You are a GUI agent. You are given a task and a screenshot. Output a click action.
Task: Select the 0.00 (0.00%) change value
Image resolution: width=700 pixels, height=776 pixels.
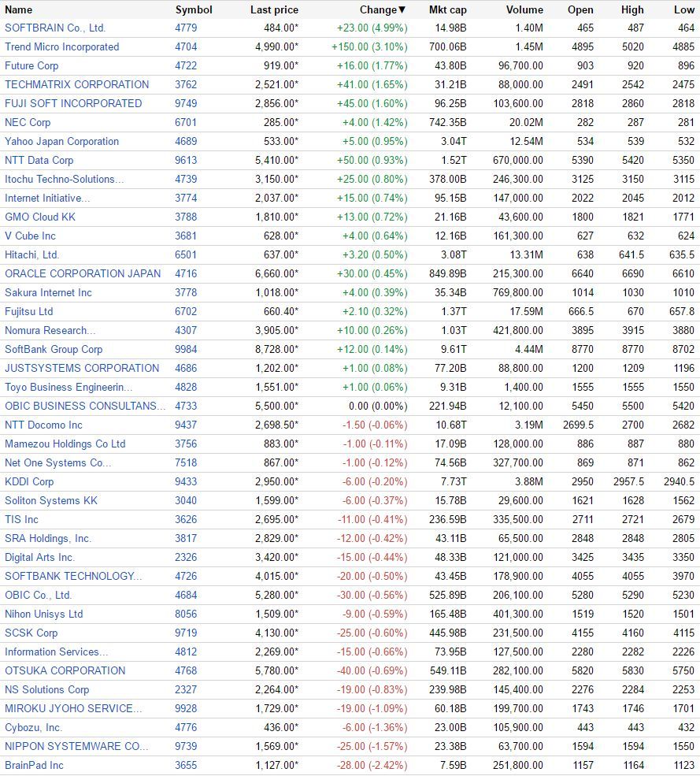tap(378, 407)
